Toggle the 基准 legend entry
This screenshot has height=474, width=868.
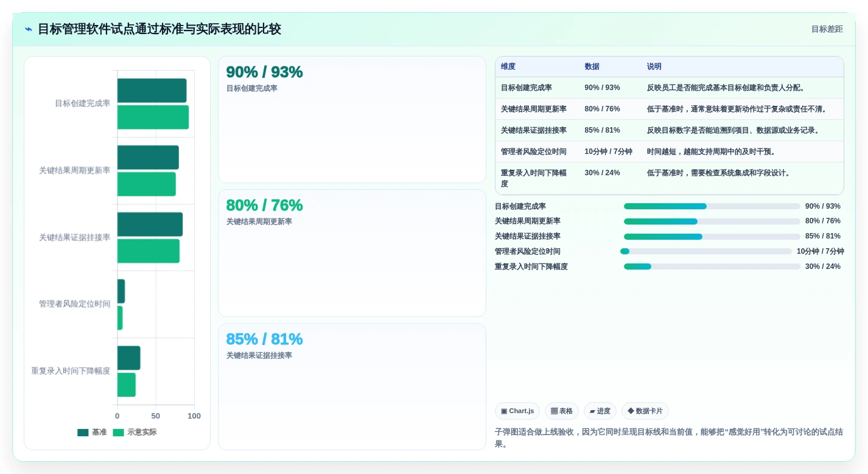[92, 433]
